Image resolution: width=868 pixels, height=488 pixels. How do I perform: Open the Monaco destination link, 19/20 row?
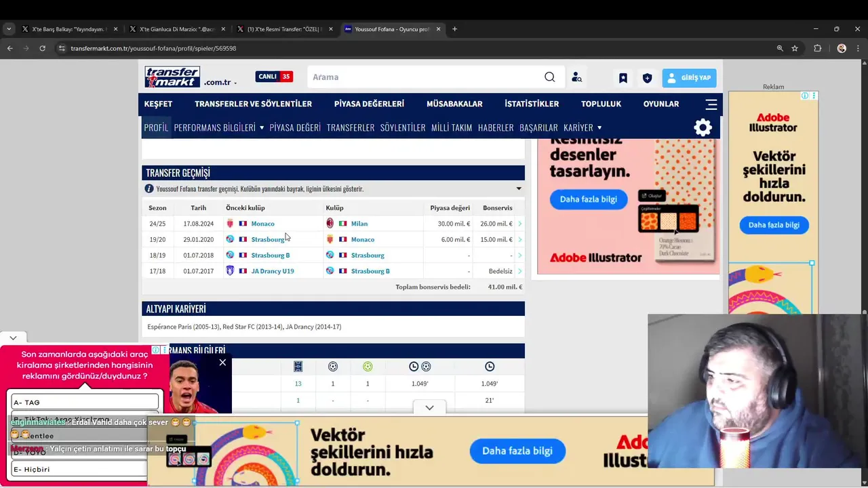(x=363, y=239)
